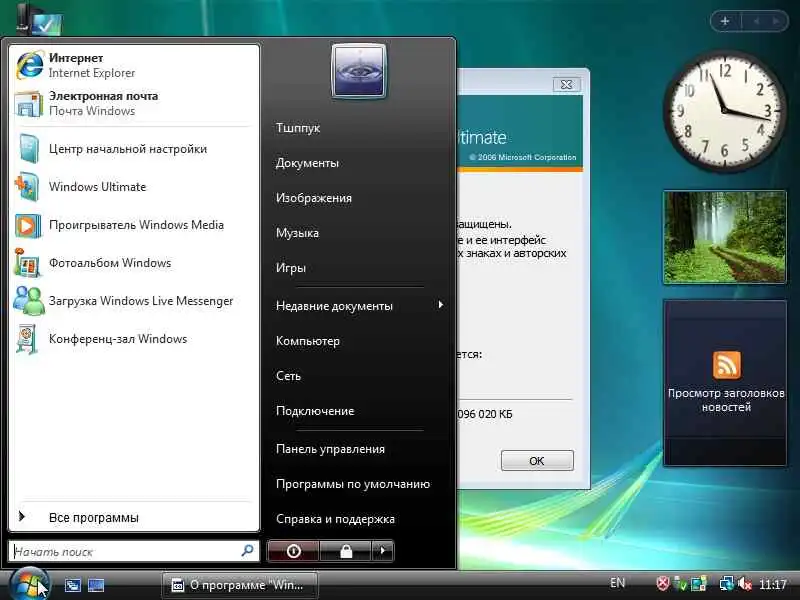Open Компьютер from Start menu
800x600 pixels.
pos(308,341)
